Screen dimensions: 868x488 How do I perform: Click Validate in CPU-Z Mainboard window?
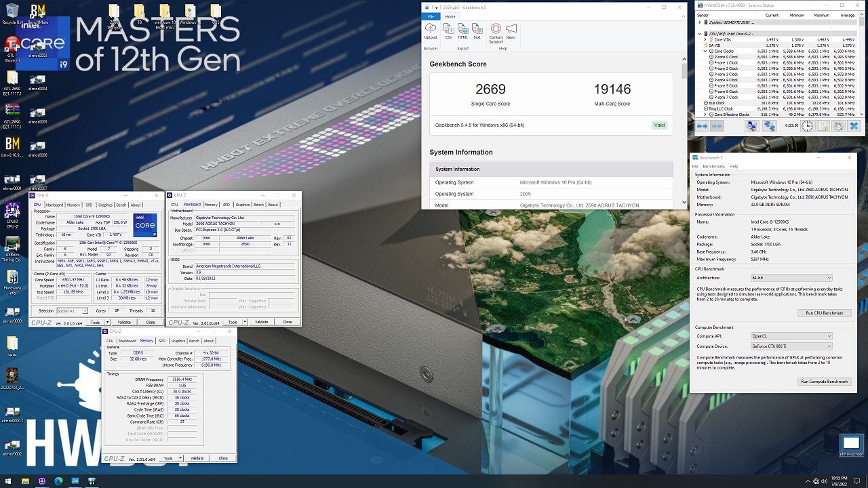coord(261,322)
